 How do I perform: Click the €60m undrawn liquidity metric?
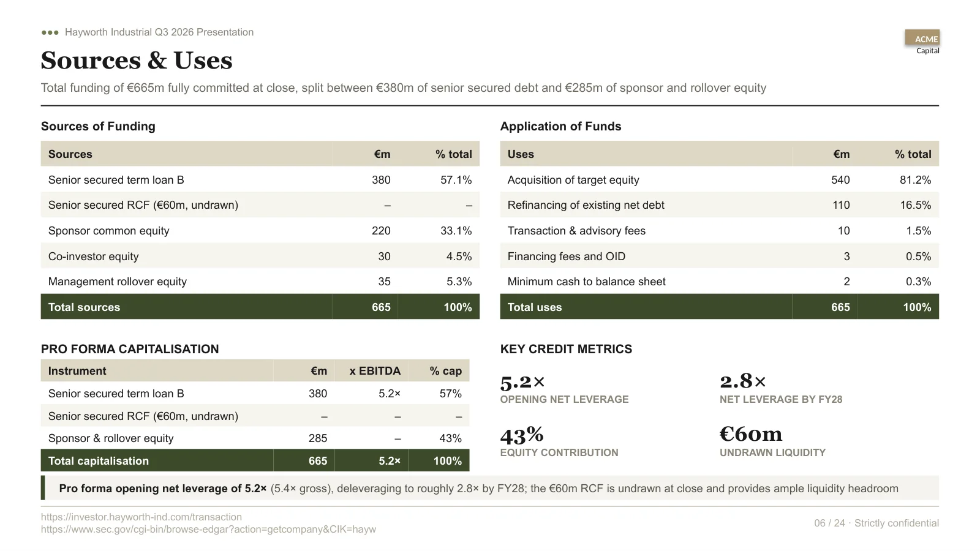click(772, 443)
